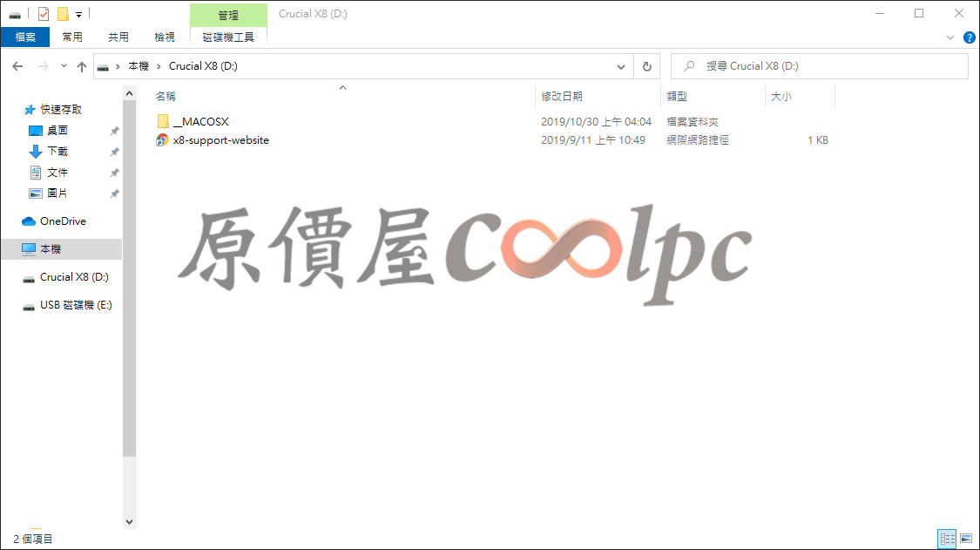Click the blue 下載 download arrow icon
This screenshot has height=550, width=980.
[36, 152]
